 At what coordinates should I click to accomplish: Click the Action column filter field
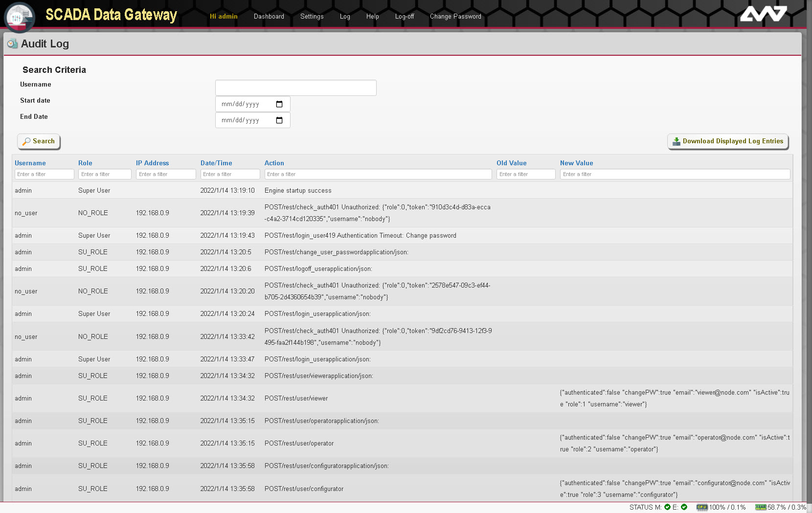(378, 174)
